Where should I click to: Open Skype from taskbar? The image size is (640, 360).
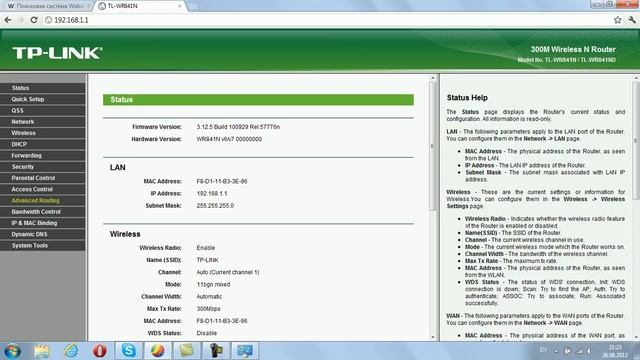[x=129, y=351]
